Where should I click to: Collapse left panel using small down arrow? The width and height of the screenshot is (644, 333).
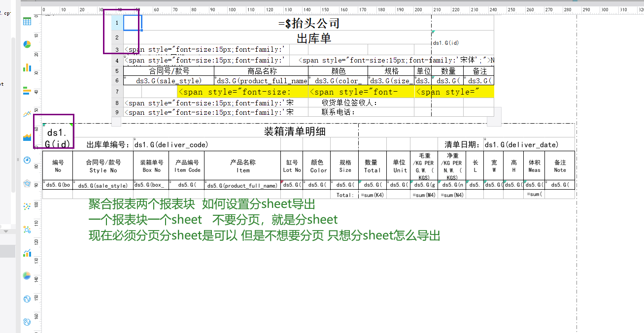click(x=6, y=231)
